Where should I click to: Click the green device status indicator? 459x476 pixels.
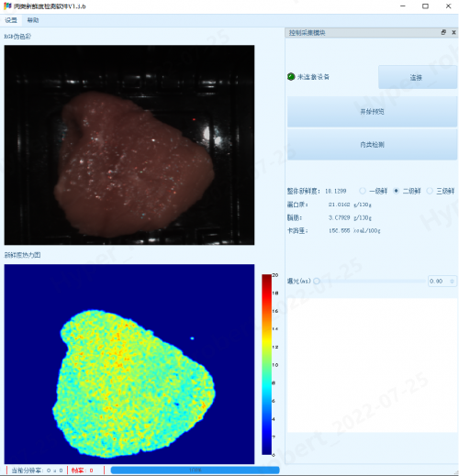pos(291,77)
